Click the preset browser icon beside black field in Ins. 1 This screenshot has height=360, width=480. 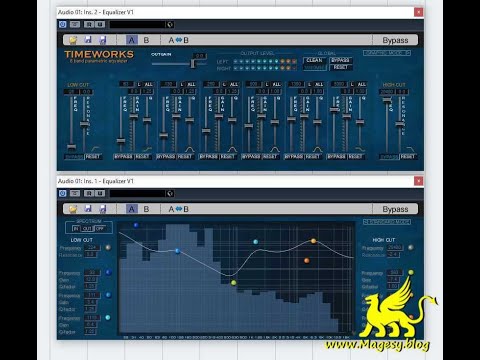[x=170, y=193]
